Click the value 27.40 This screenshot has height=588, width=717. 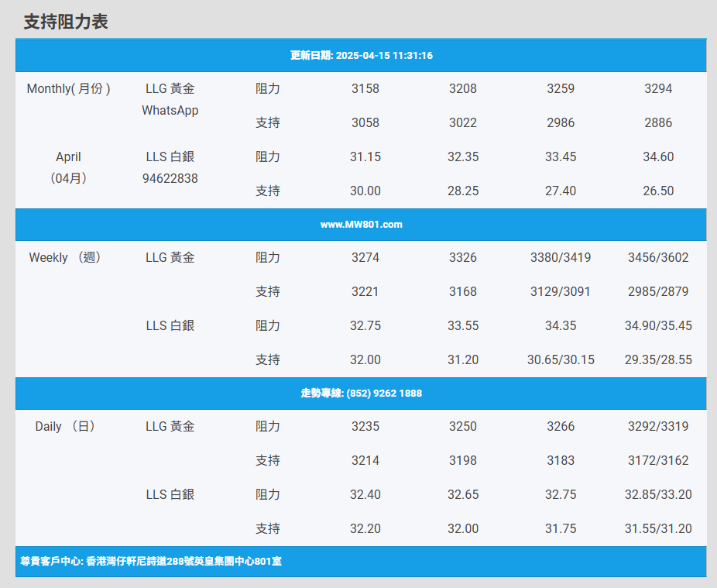tap(561, 191)
